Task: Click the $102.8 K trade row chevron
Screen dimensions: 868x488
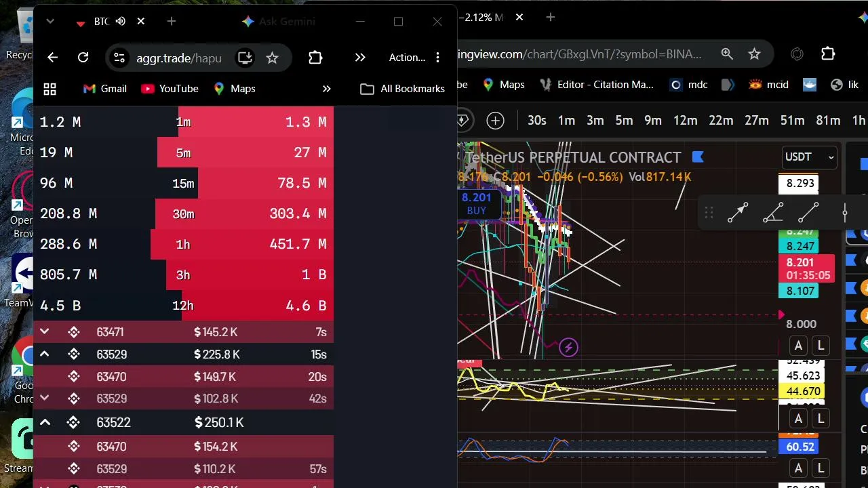Action: point(44,398)
